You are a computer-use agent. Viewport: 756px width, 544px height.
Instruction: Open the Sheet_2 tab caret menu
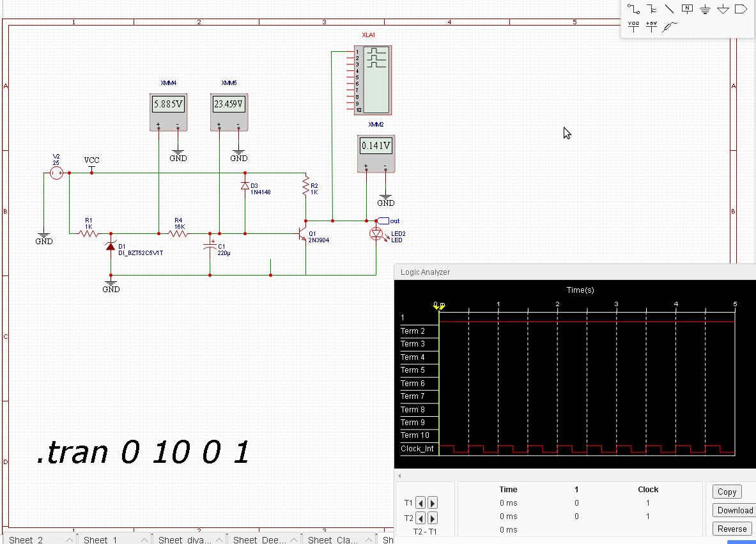[x=70, y=540]
